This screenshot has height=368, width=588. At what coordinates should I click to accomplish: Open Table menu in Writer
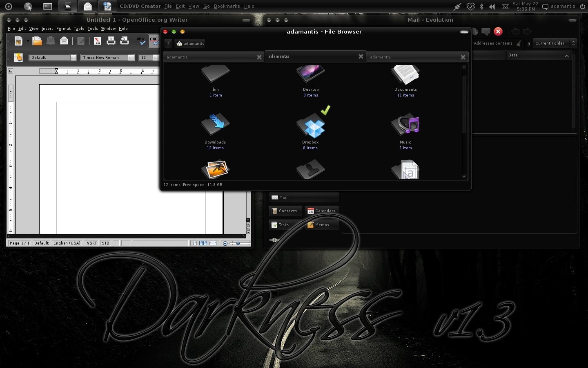point(79,29)
